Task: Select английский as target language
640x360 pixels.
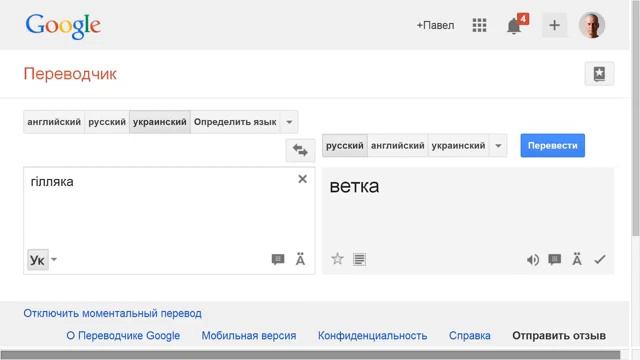Action: click(x=398, y=146)
